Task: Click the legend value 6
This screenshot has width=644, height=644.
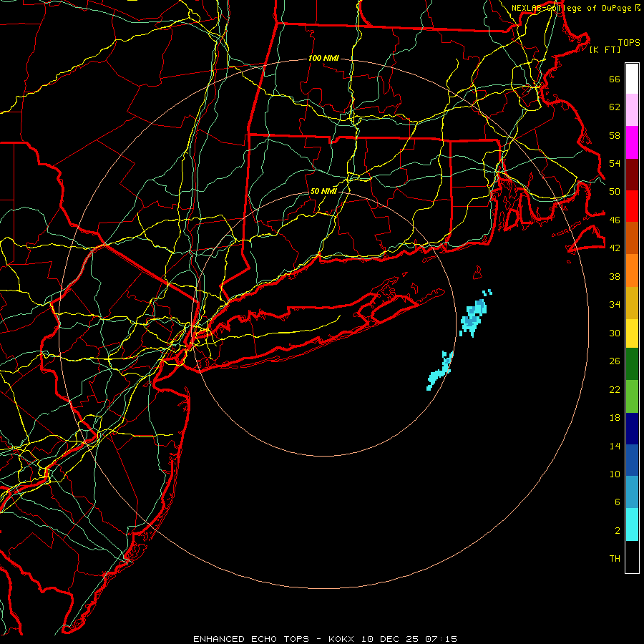Action: [x=618, y=502]
